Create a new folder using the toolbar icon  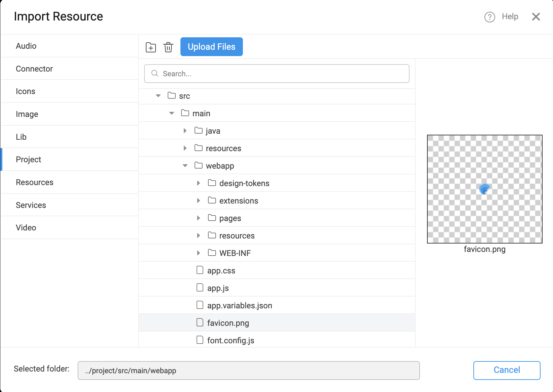pyautogui.click(x=151, y=47)
